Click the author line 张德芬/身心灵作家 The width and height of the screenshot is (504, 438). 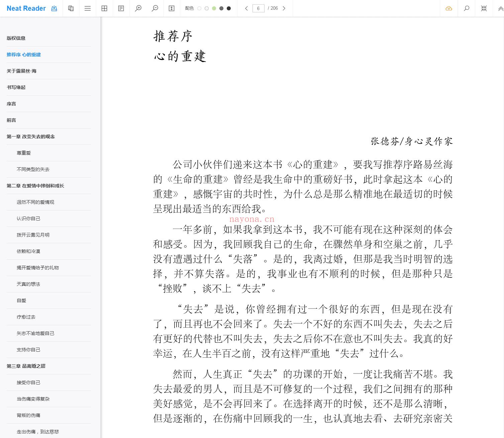click(x=412, y=141)
